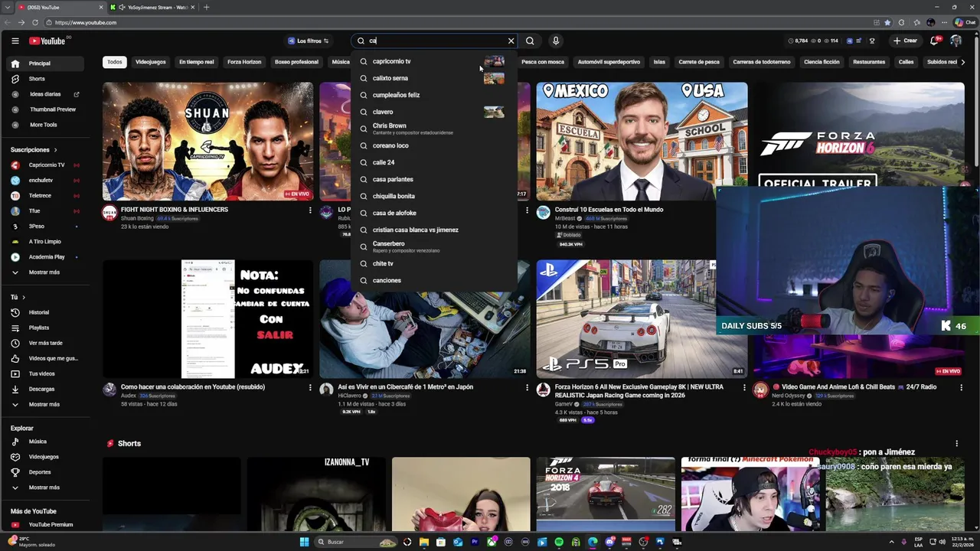Expand Mostrar más under subscriptions
This screenshot has width=980, height=551.
coord(44,272)
